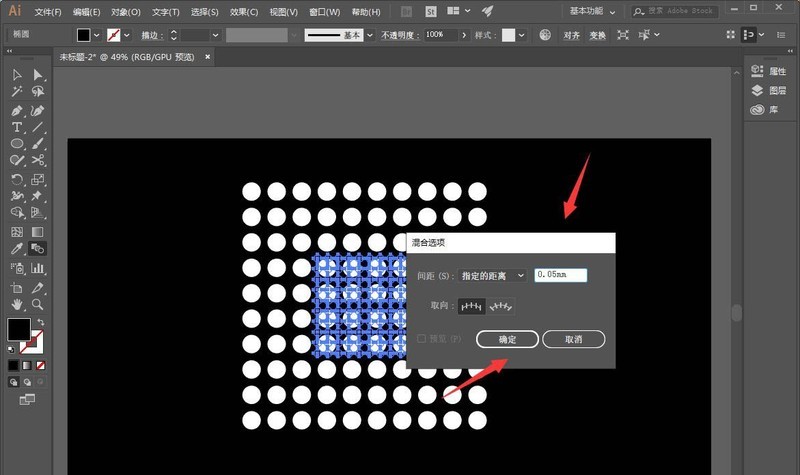Cancel the Blend Options dialog

click(574, 340)
